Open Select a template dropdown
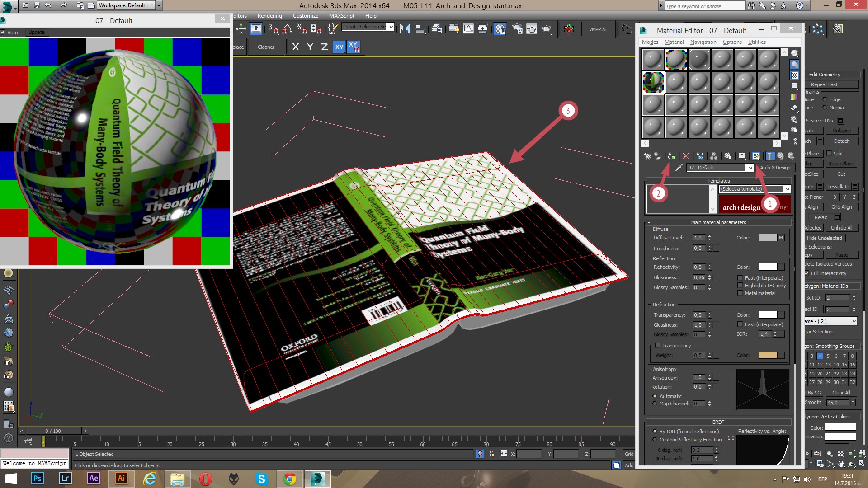 [x=787, y=189]
